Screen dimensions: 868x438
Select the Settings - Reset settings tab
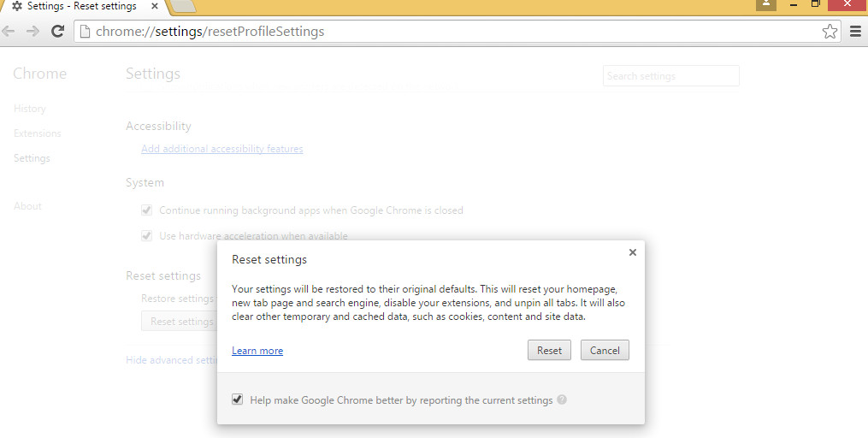(x=82, y=7)
